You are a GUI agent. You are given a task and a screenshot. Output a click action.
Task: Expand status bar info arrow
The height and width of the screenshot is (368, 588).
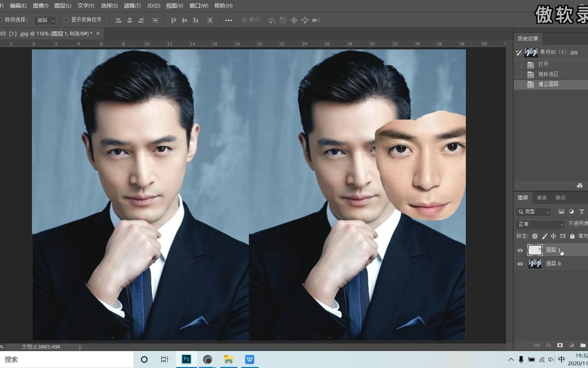pos(80,347)
